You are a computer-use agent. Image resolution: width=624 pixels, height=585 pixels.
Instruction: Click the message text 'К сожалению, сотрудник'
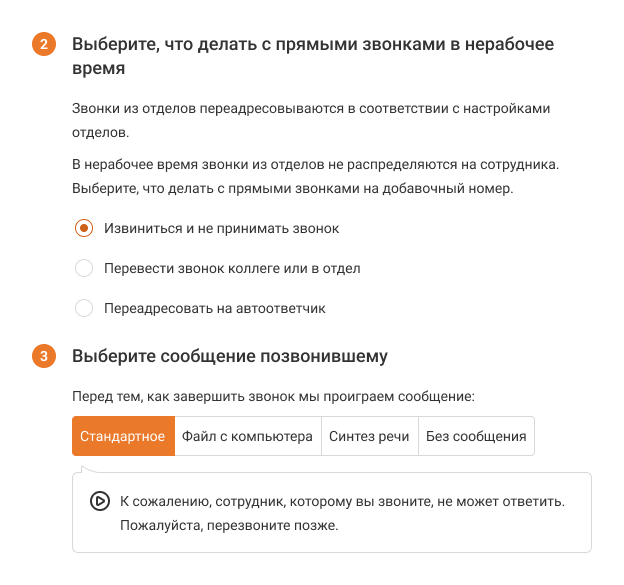[342, 500]
